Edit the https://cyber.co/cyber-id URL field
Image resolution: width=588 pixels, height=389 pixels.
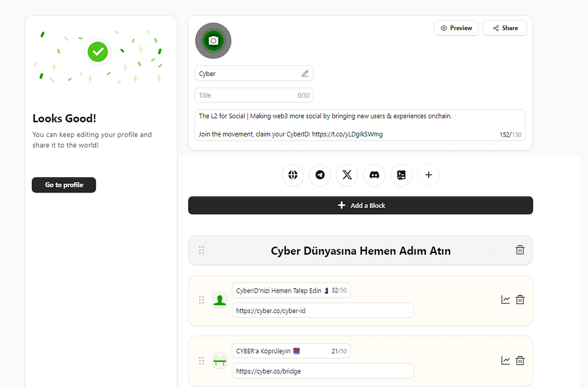click(x=323, y=311)
